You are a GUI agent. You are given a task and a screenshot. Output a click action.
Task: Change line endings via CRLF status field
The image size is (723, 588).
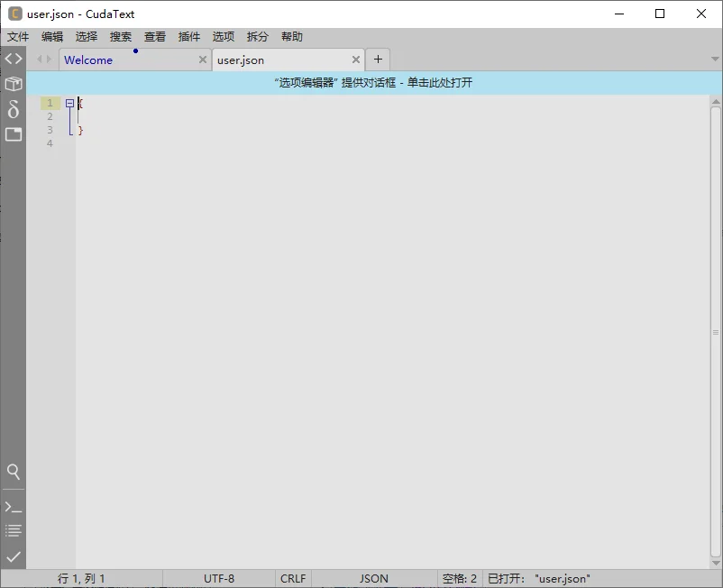click(x=293, y=578)
